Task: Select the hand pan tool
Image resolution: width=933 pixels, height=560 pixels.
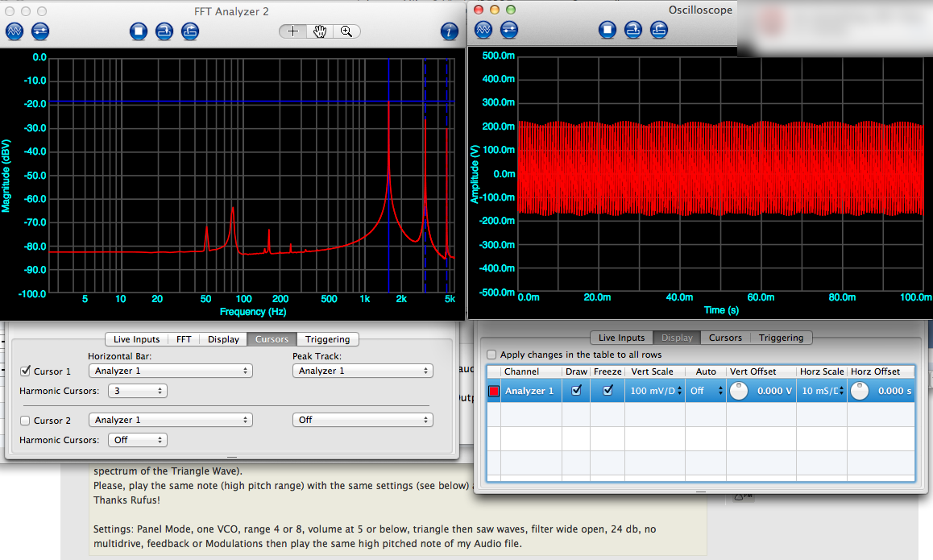Action: click(320, 31)
